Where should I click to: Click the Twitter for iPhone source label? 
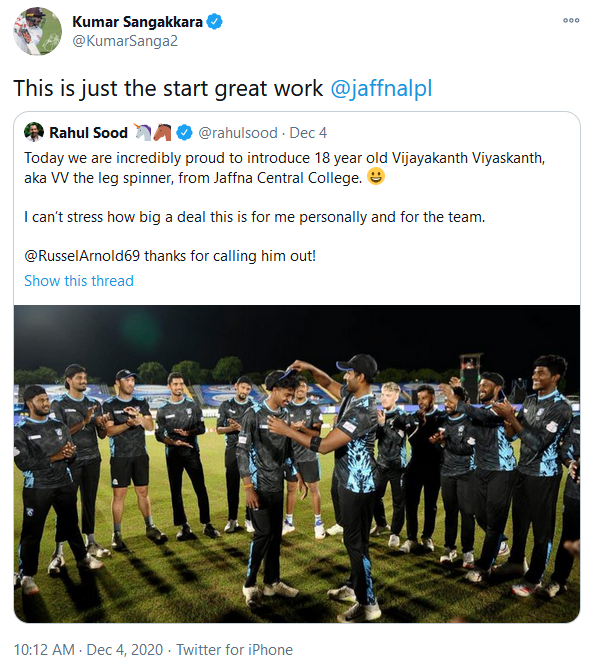(235, 649)
